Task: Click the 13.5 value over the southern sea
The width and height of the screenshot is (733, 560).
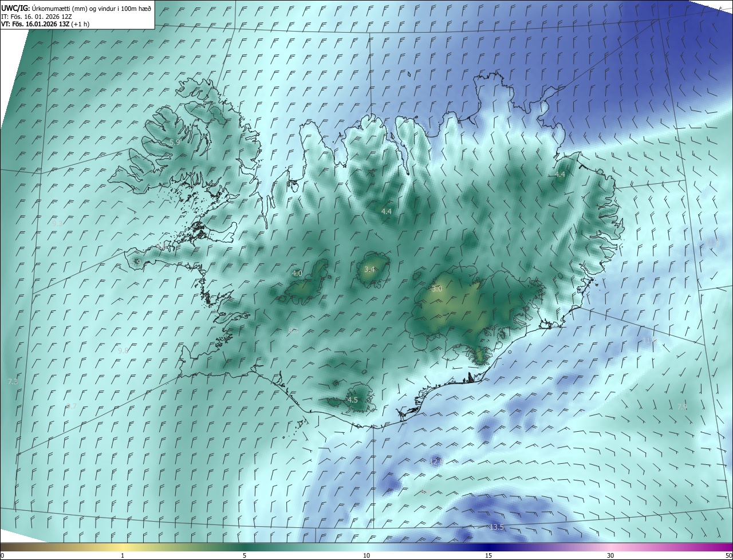Action: coord(496,527)
